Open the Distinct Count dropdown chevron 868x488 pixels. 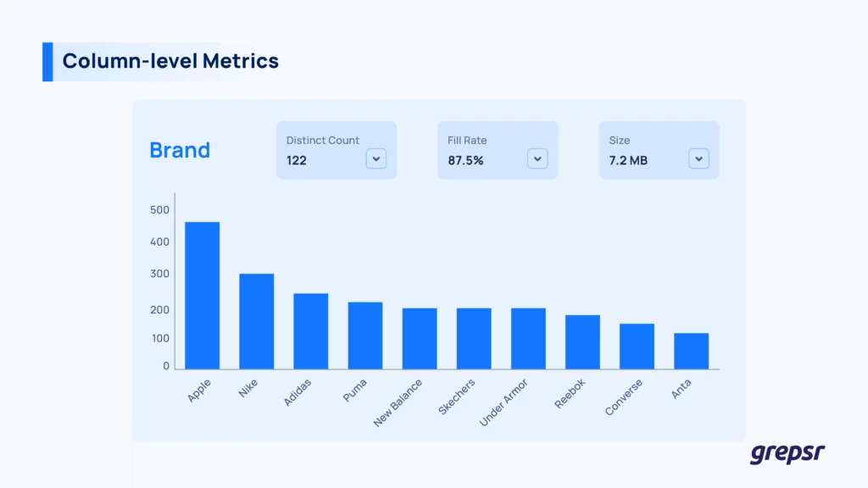pyautogui.click(x=376, y=158)
